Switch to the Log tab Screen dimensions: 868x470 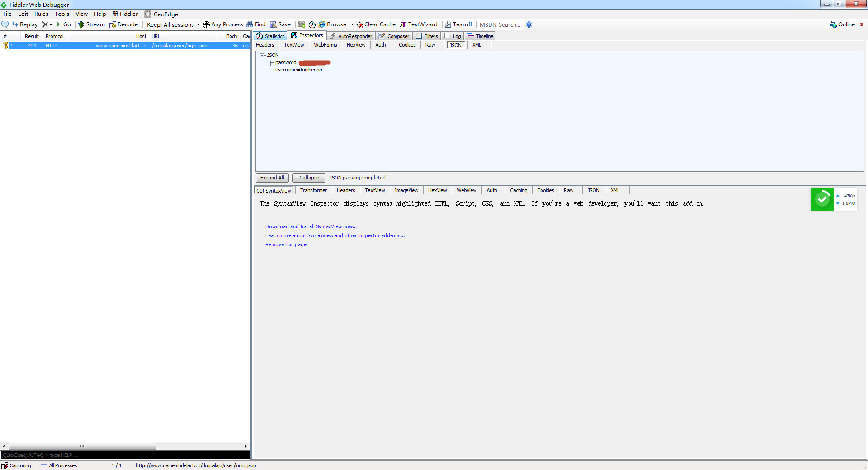point(453,36)
